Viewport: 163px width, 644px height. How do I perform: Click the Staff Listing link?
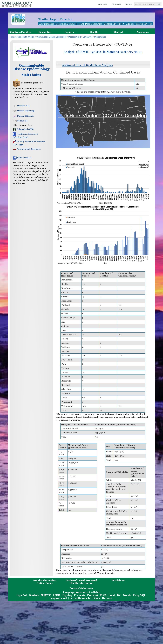point(31,75)
